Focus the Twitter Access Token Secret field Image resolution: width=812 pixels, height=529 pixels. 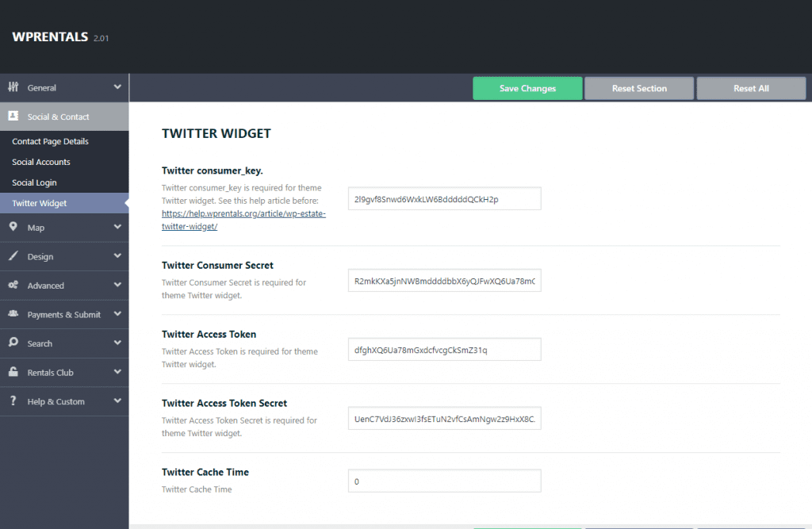pos(444,419)
